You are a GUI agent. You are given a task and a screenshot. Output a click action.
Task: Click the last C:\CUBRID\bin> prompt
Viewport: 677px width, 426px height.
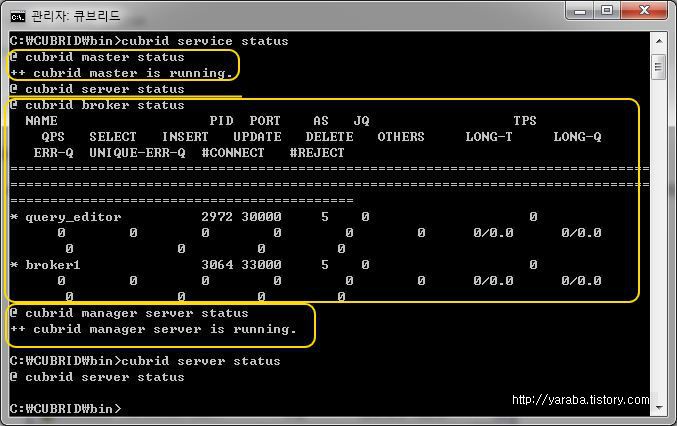tap(66, 409)
